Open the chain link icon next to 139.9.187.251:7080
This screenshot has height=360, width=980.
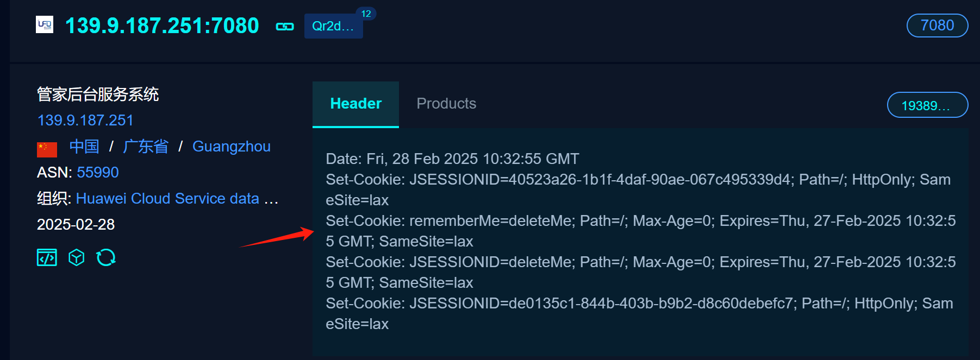pos(285,27)
